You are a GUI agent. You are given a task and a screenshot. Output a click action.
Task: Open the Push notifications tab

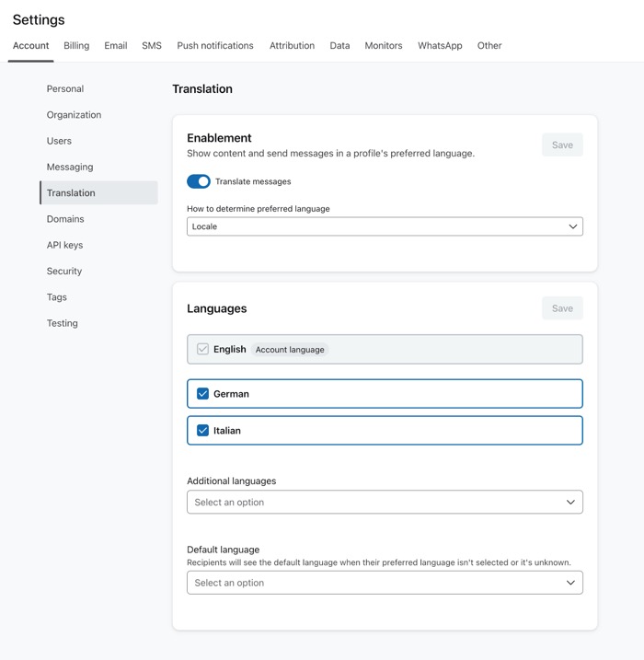pos(215,45)
